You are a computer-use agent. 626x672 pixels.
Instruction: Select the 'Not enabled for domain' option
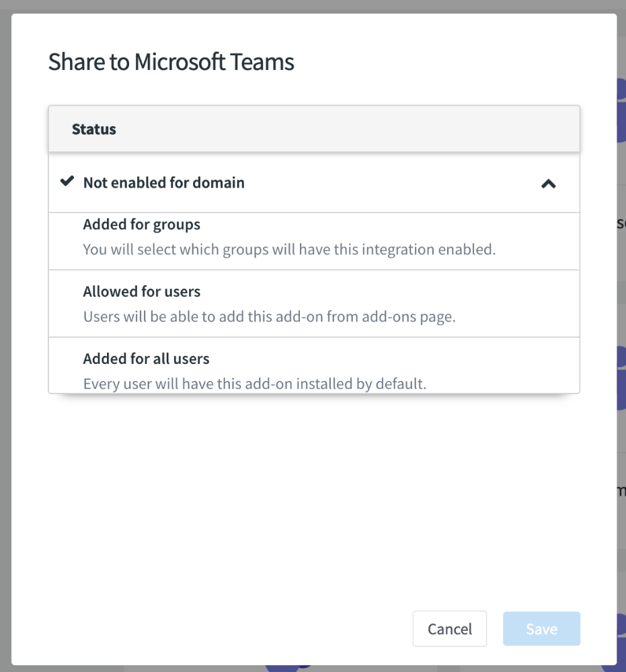pos(314,182)
